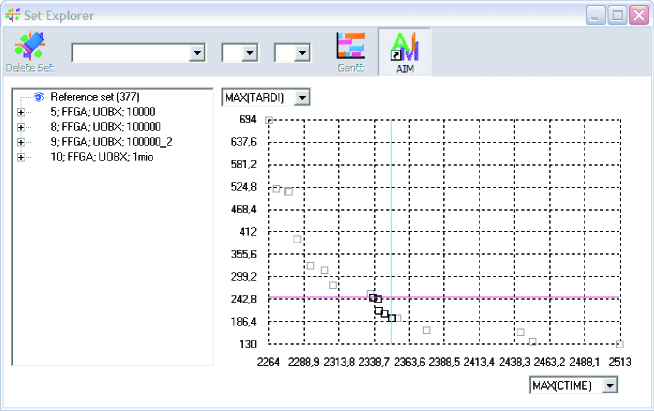
Task: Select tree row '10; FFGA; UOBX; 1mio'
Action: (x=102, y=157)
